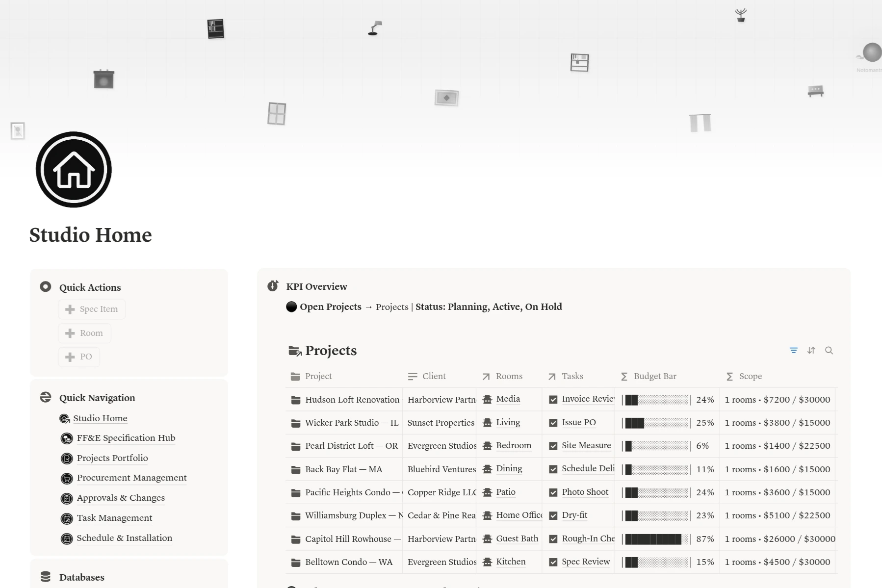The height and width of the screenshot is (588, 882).
Task: Click the KPI Overview stopwatch icon
Action: point(273,286)
